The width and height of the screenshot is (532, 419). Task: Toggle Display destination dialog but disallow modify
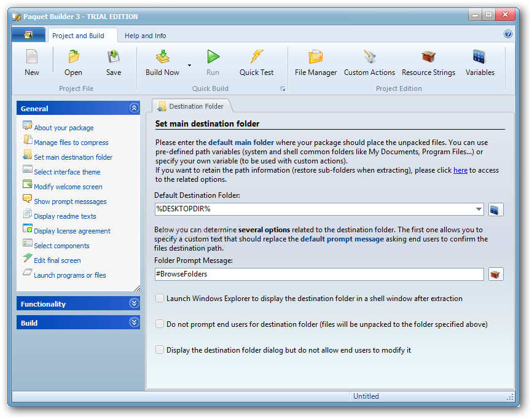pyautogui.click(x=160, y=350)
